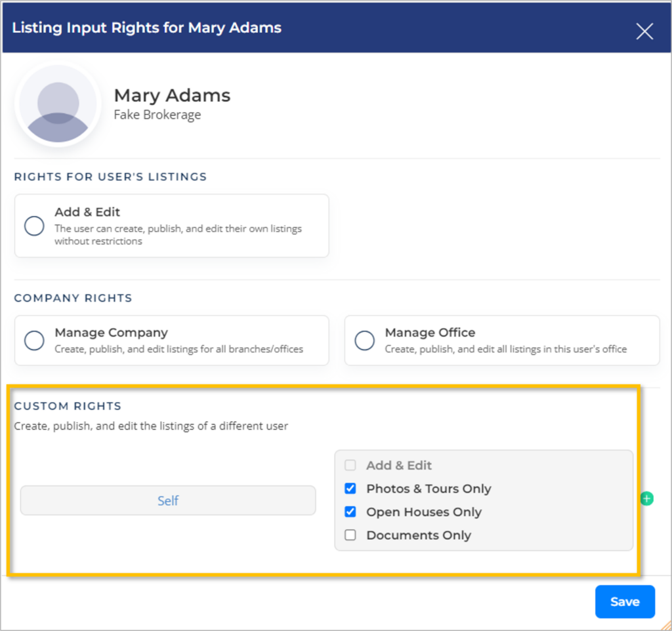Click the green plus icon to add rights
672x631 pixels.
[x=646, y=499]
